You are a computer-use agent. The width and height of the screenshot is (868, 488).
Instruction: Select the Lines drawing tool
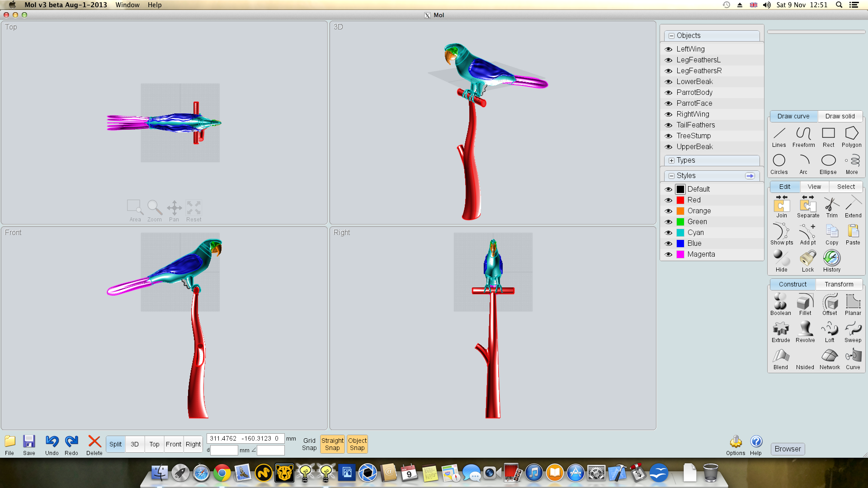779,137
